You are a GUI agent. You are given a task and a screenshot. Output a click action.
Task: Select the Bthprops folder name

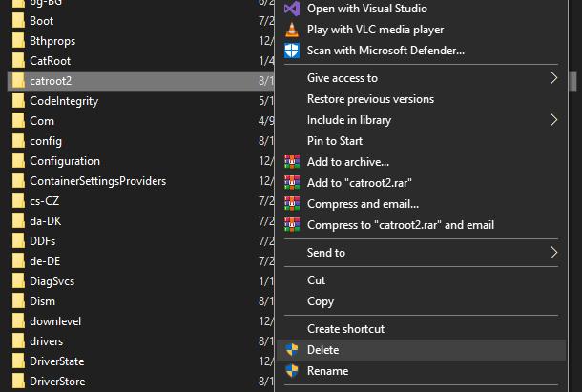[x=52, y=41]
